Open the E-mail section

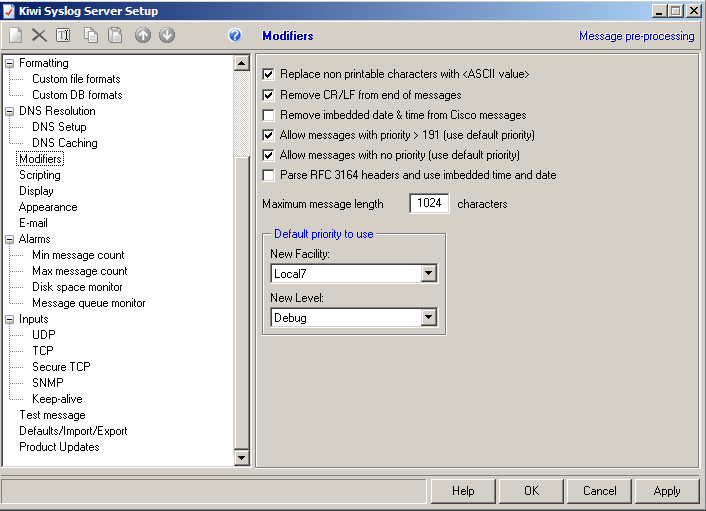click(x=33, y=223)
